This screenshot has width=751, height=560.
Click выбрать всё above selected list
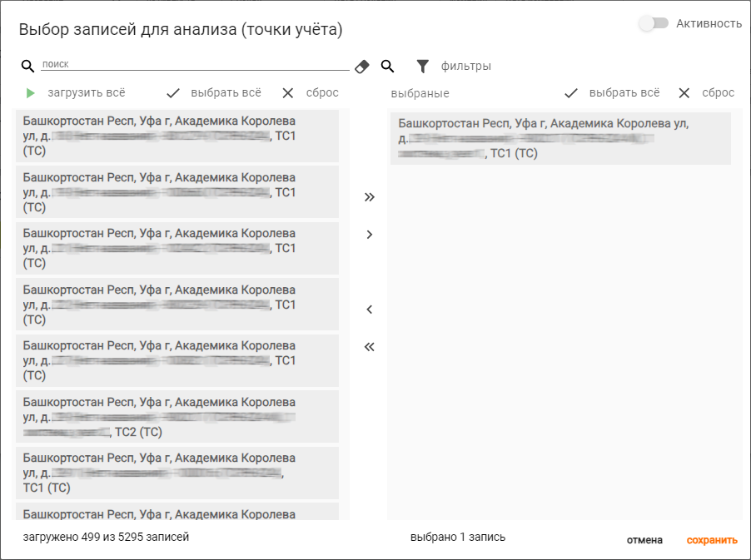click(x=624, y=92)
